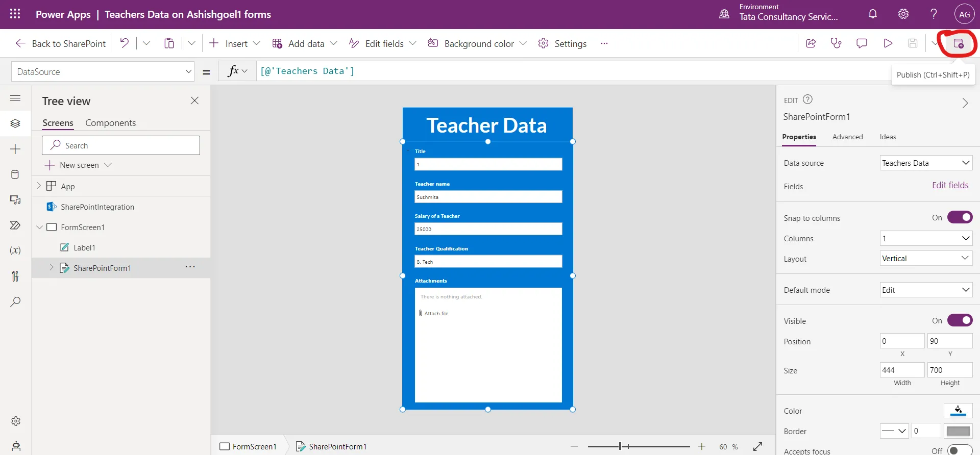Image resolution: width=980 pixels, height=455 pixels.
Task: Click the Insert plus icon in left rail
Action: click(x=15, y=149)
